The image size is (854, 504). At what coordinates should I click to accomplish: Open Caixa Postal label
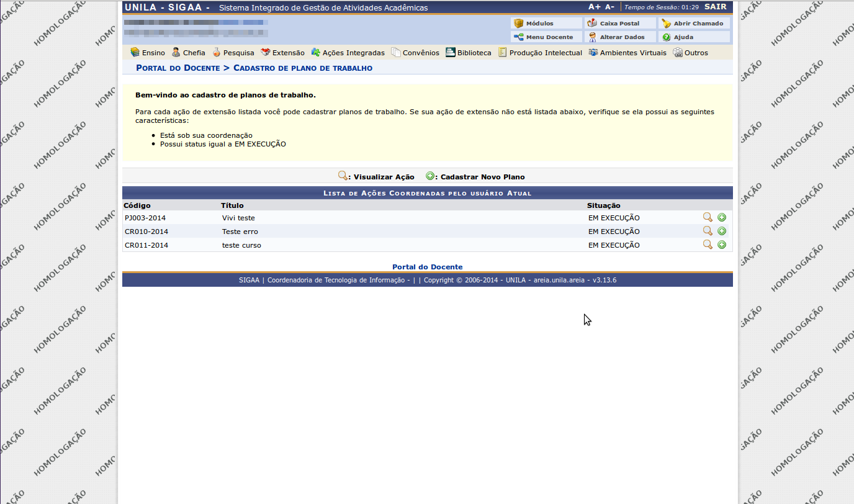tap(619, 24)
